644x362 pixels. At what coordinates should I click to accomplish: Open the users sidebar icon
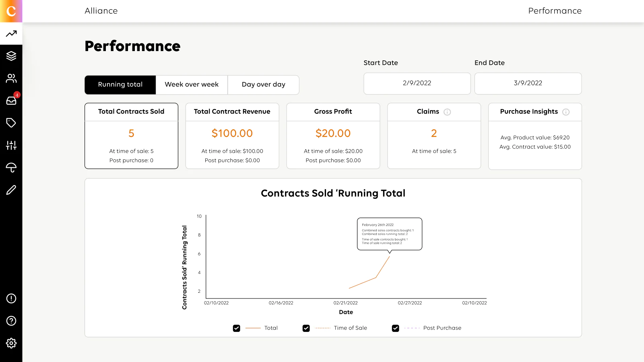(11, 78)
